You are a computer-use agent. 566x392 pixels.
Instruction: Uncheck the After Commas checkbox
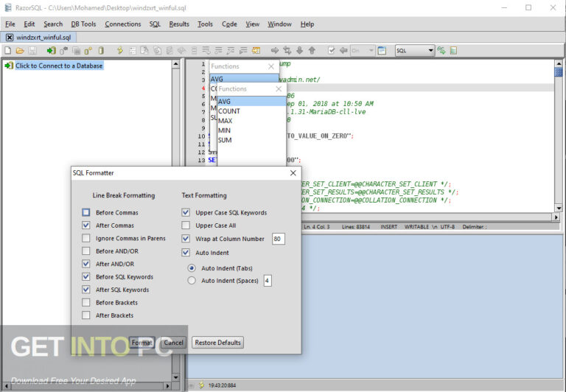point(86,225)
